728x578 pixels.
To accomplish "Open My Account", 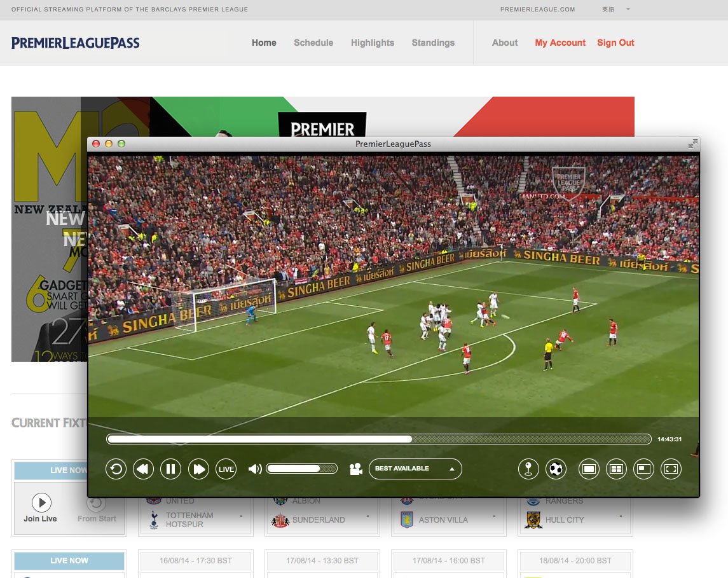I will tap(560, 43).
